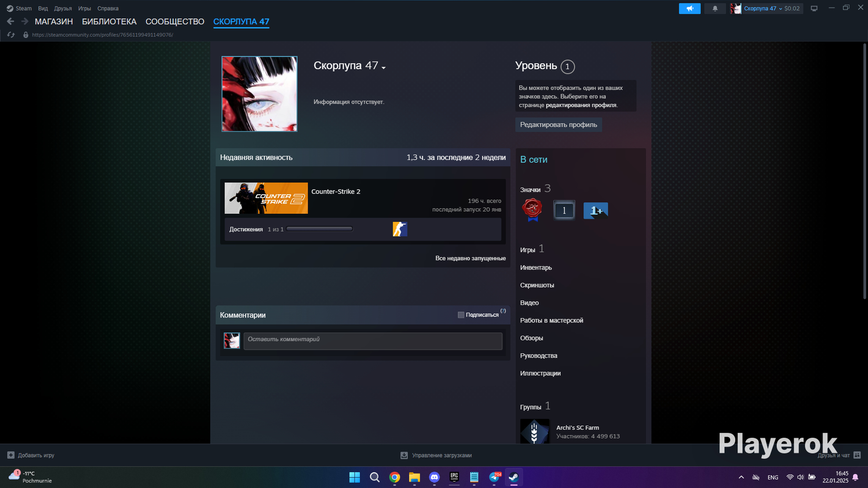Click the Add game plus icon

[11, 455]
